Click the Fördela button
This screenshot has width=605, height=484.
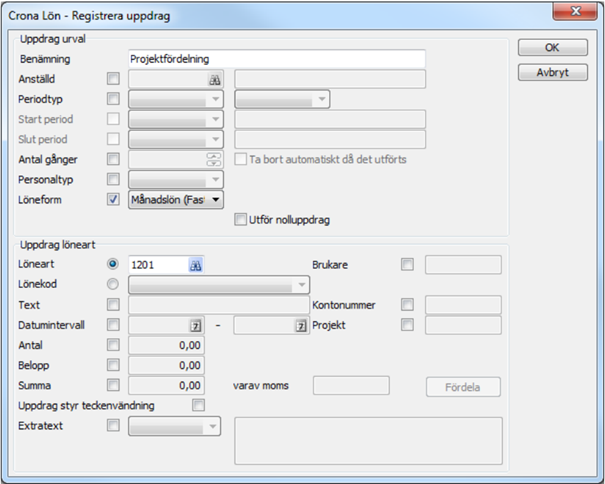click(463, 387)
